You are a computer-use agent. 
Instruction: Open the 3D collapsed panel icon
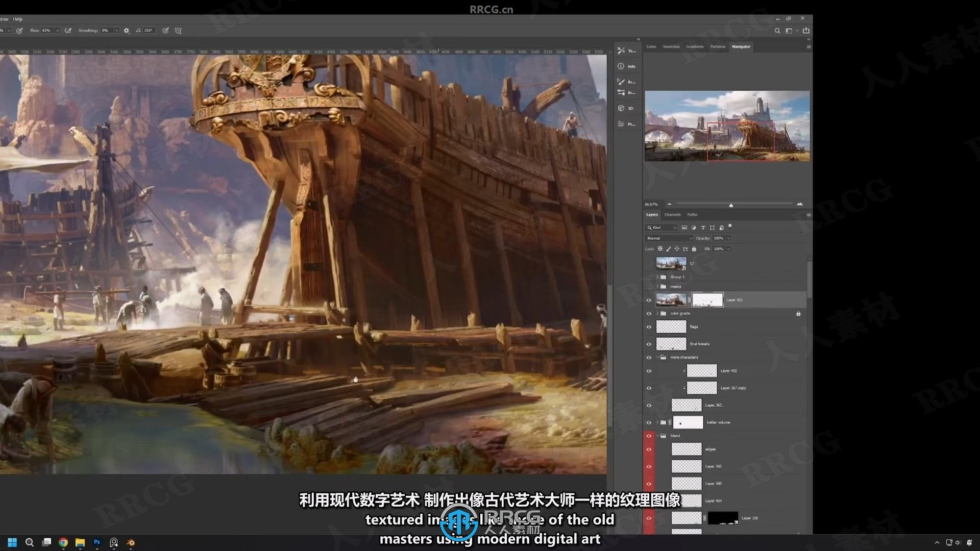(621, 108)
